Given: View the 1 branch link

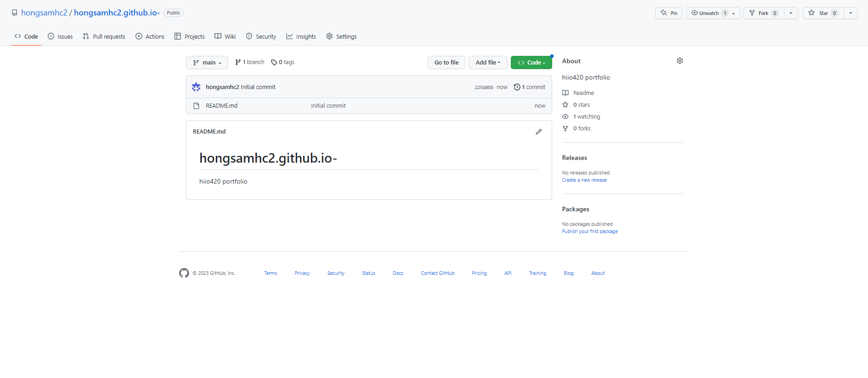Looking at the screenshot, I should (249, 62).
